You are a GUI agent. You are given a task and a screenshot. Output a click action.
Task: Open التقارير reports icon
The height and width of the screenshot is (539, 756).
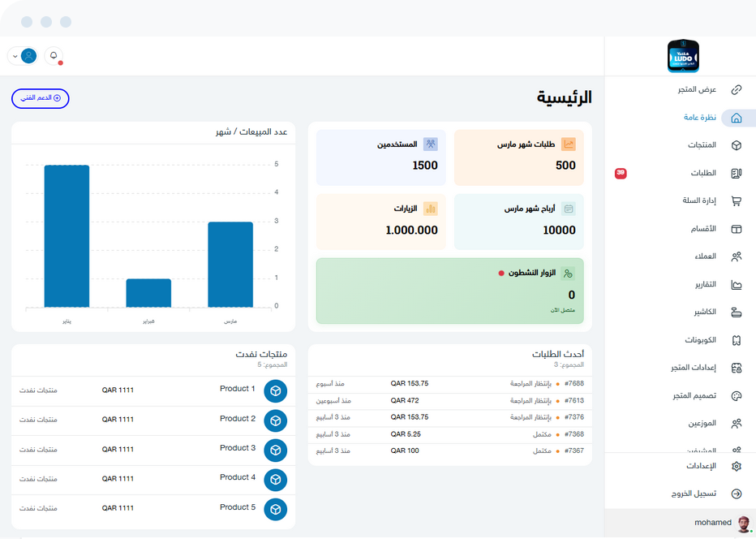pyautogui.click(x=737, y=285)
